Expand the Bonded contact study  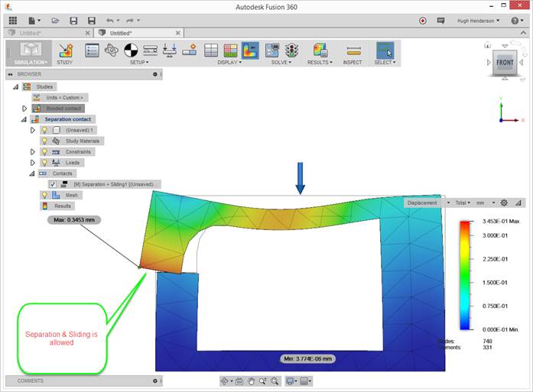point(24,109)
